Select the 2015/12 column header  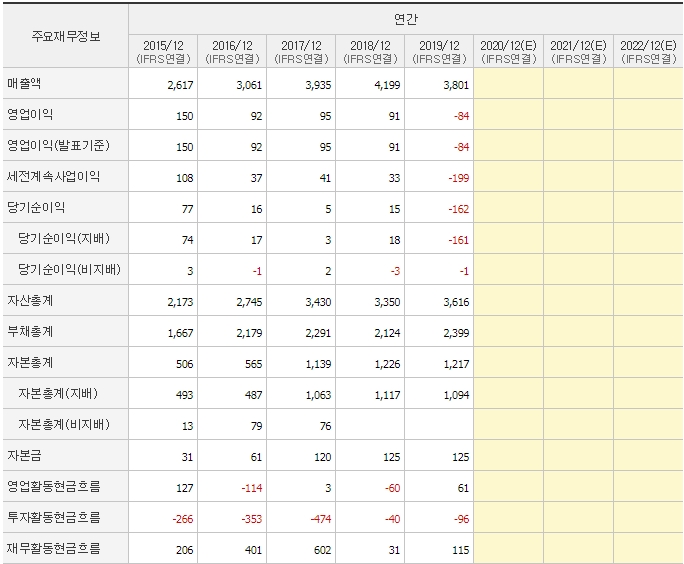click(x=163, y=51)
